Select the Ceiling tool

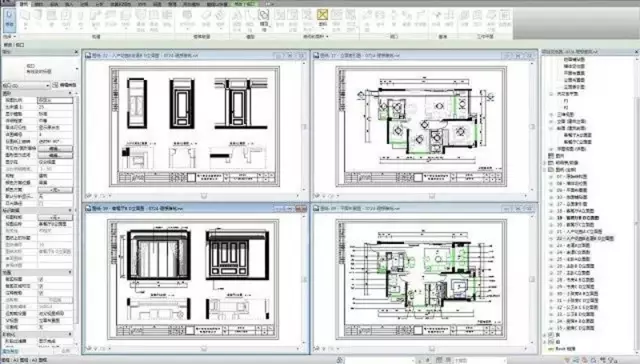[111, 19]
